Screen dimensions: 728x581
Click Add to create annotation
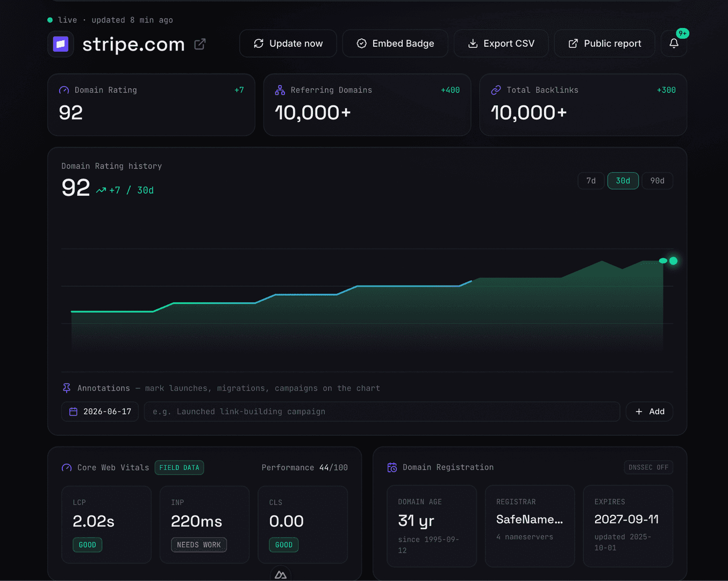(x=650, y=412)
